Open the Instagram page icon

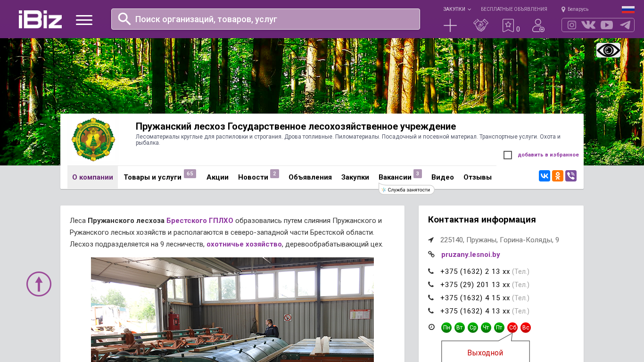pos(572,25)
